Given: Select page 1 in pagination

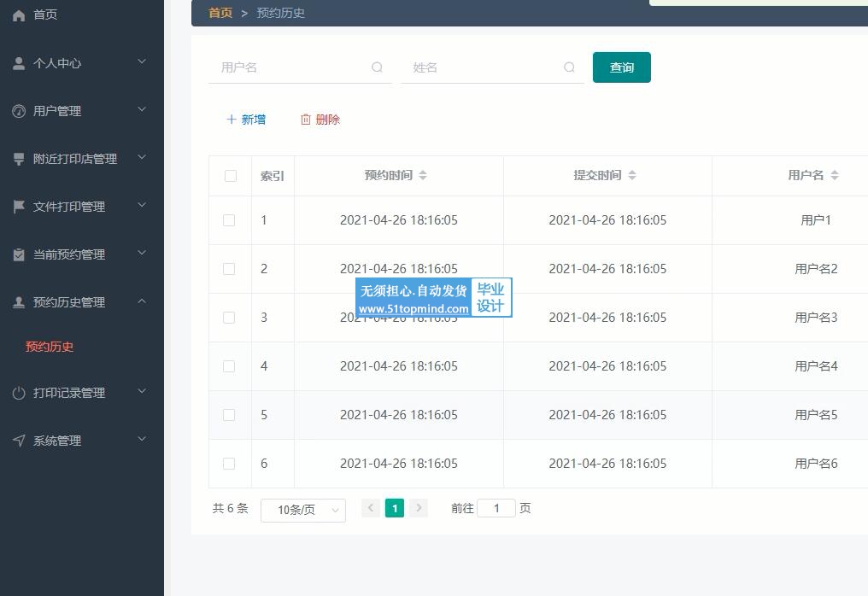Looking at the screenshot, I should (395, 508).
